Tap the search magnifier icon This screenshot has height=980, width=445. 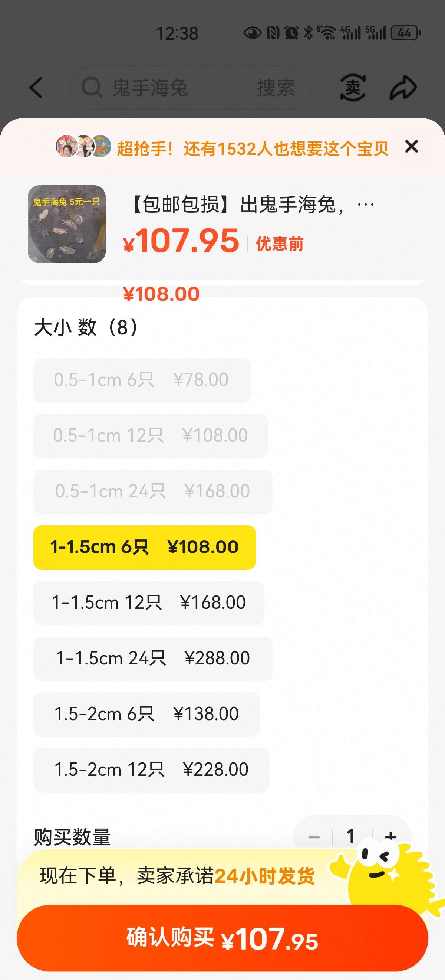92,88
